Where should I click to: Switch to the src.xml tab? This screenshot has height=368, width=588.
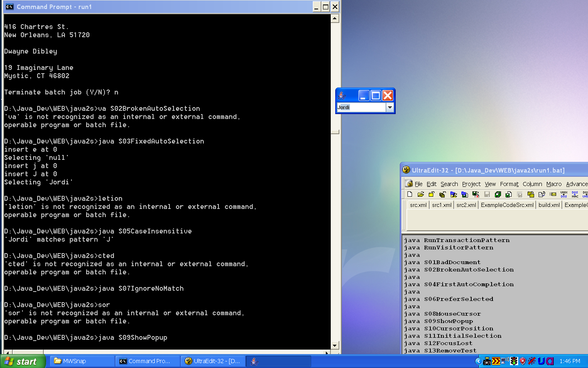pyautogui.click(x=418, y=205)
